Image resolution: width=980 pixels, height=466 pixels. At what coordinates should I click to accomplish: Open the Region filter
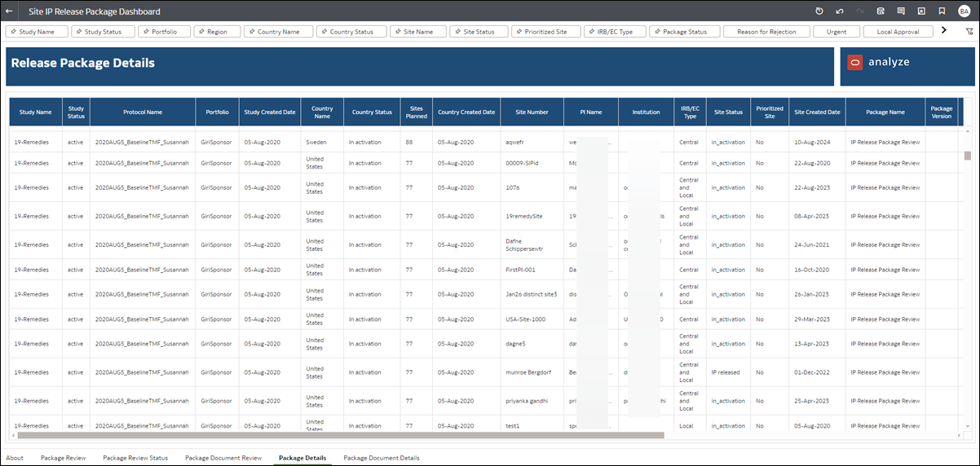point(217,32)
